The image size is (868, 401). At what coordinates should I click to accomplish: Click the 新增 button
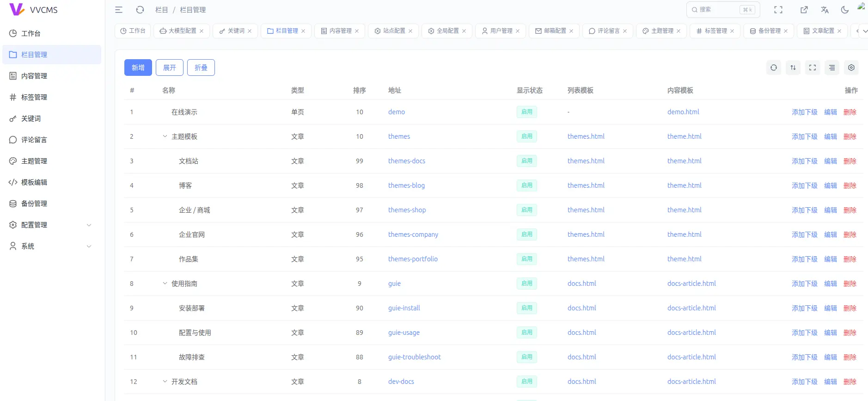[x=138, y=68]
